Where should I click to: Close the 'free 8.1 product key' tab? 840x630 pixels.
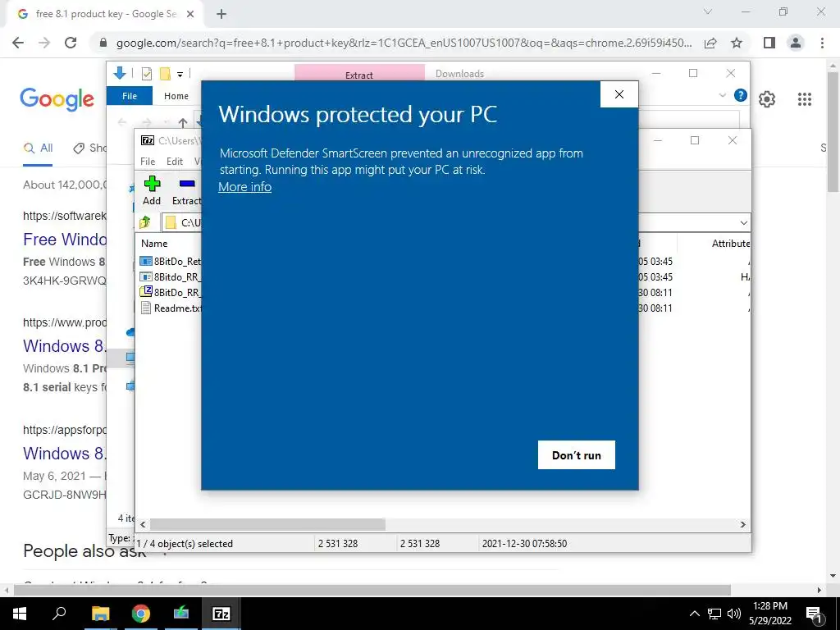point(190,15)
